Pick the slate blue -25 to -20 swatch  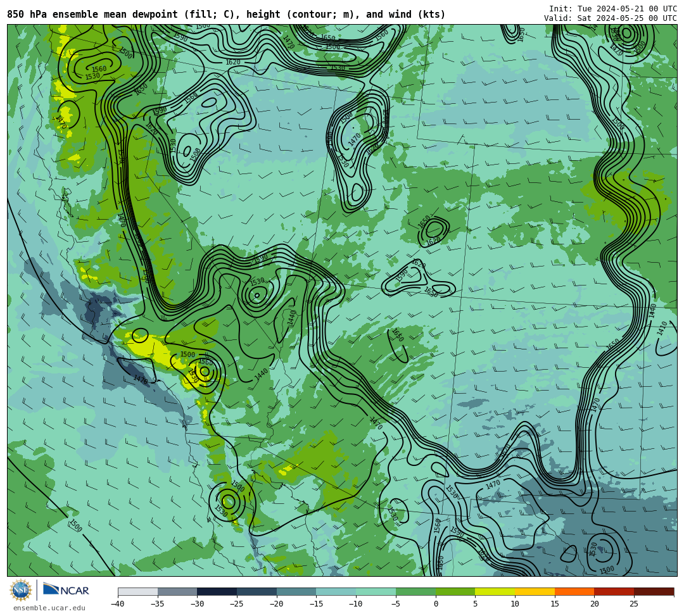pyautogui.click(x=256, y=591)
